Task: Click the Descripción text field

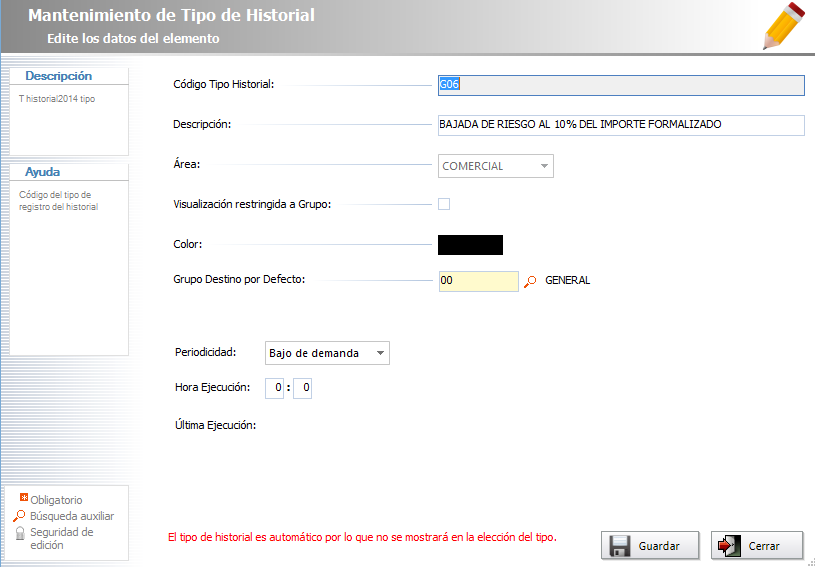Action: coord(621,125)
